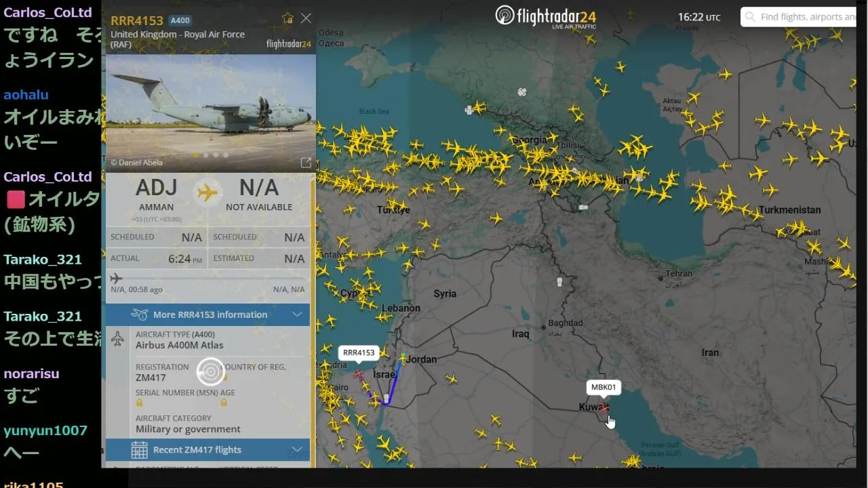Click the white helicopter icon in Black Sea

[469, 110]
